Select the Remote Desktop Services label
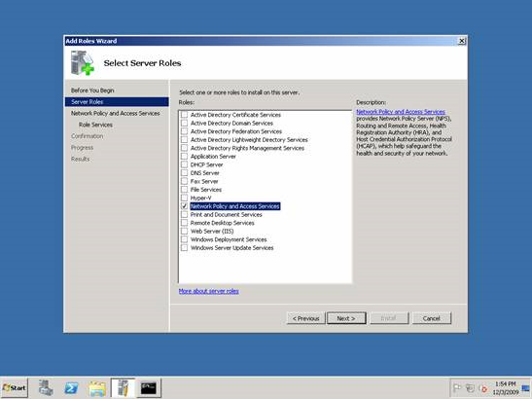This screenshot has height=399, width=532. 222,223
